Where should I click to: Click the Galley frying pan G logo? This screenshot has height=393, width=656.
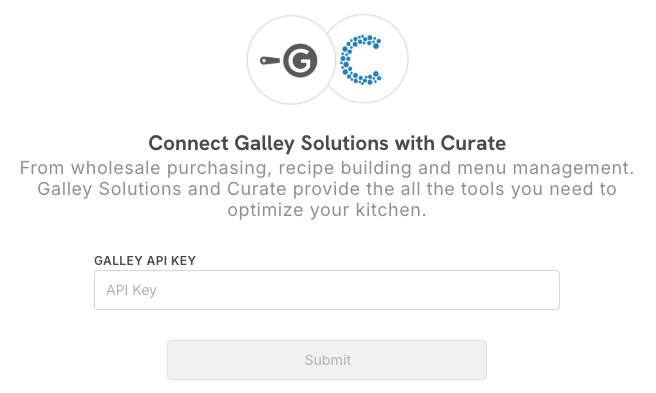click(x=289, y=61)
